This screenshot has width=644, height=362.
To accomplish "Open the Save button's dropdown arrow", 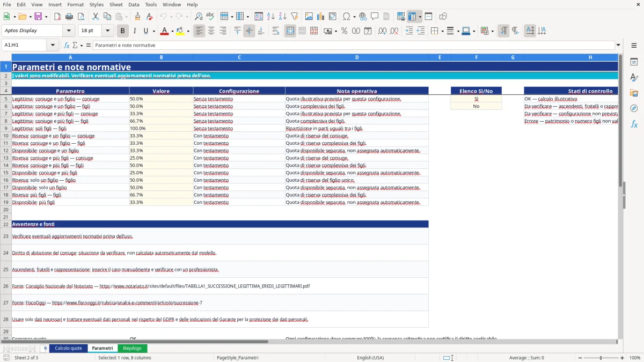I will click(46, 17).
